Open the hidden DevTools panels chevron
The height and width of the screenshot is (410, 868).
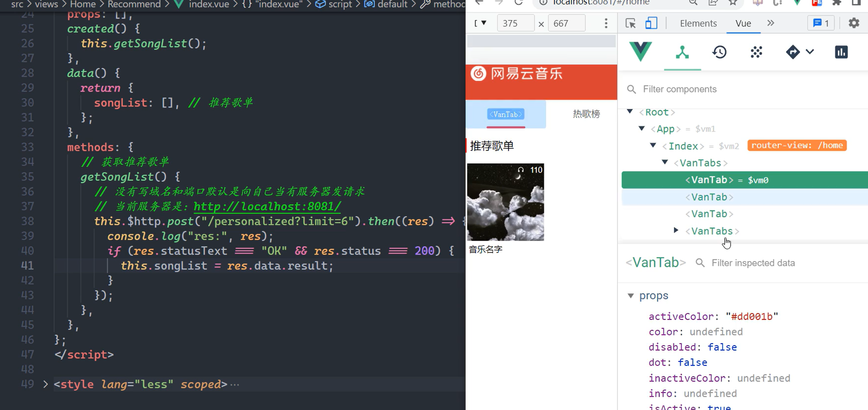[x=771, y=23]
